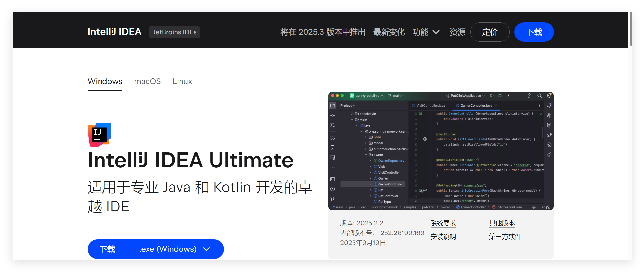Click the Git branches icon at IDE preview sidebar bottom
644x272 pixels.
[333, 199]
